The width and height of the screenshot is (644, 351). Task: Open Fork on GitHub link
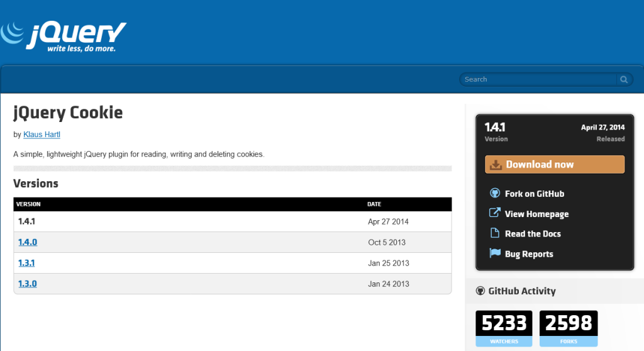[535, 194]
